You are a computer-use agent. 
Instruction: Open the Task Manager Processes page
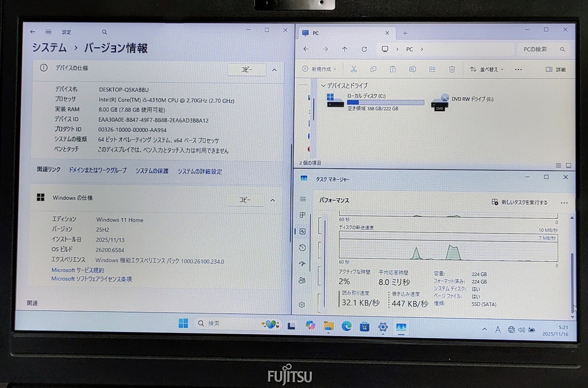302,215
